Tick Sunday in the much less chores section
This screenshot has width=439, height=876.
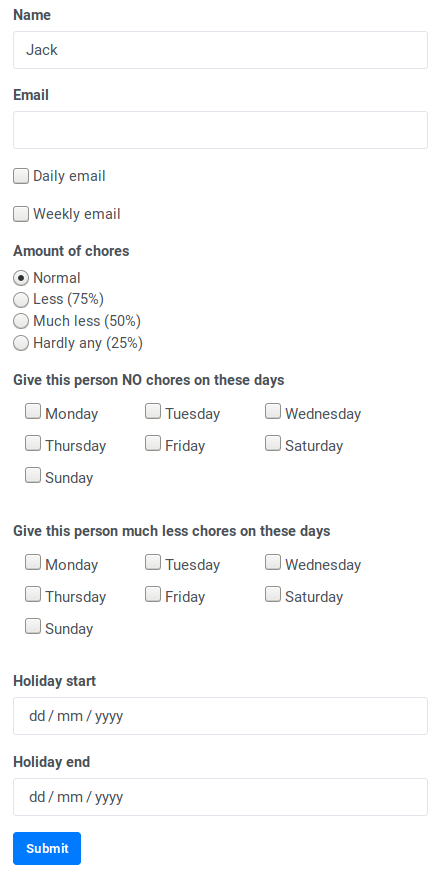tap(33, 626)
